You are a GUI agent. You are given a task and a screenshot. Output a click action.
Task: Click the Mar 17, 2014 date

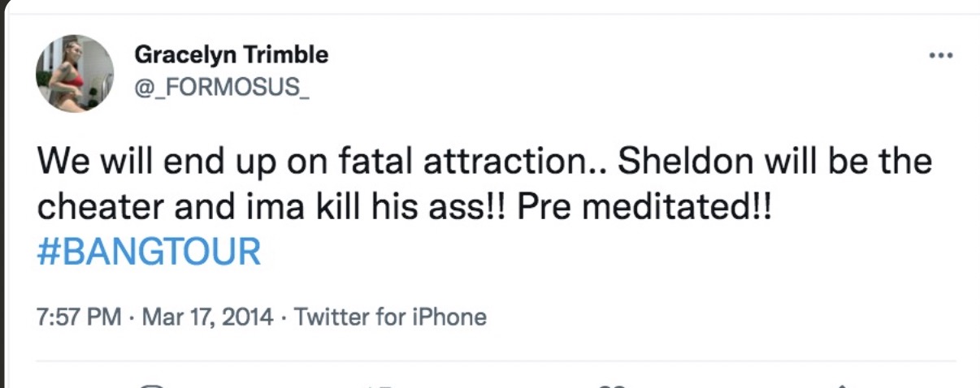click(x=208, y=316)
